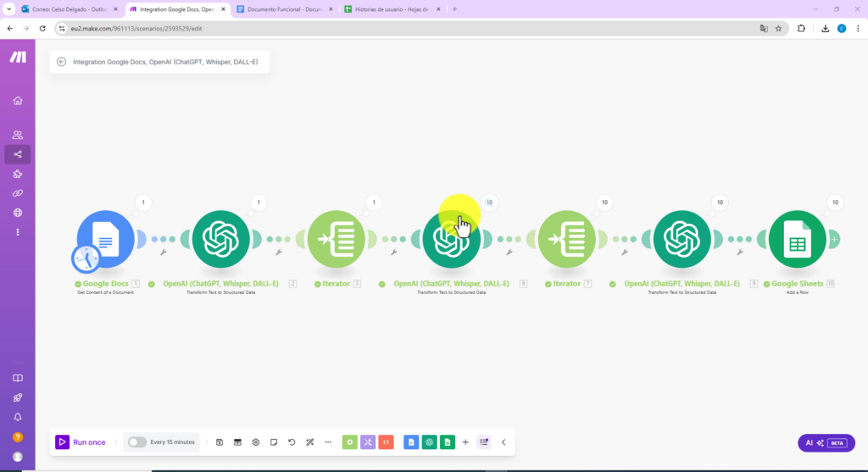Open the Connections link icon in sidebar
The height and width of the screenshot is (472, 868).
[x=18, y=193]
